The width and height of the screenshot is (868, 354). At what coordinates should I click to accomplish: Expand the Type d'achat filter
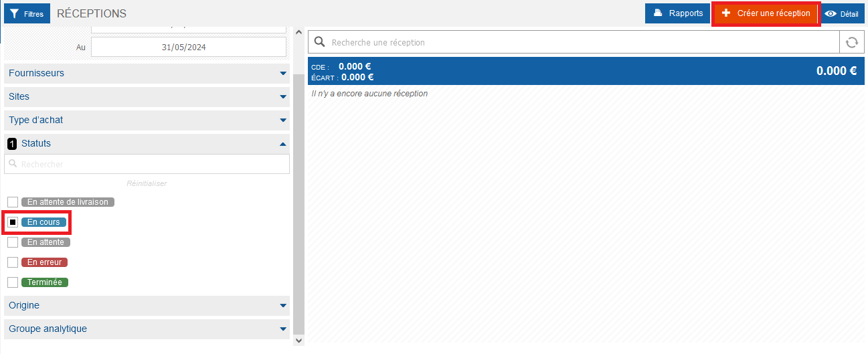[147, 120]
